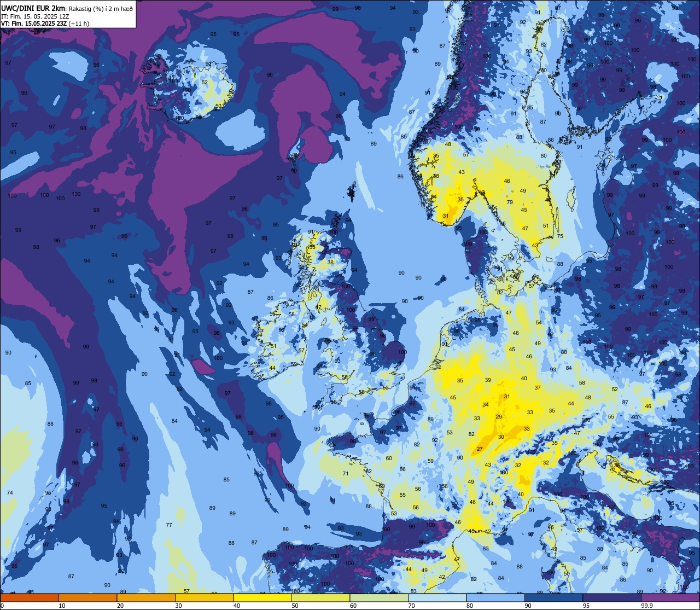
Task: Select the bright yellow 40–50 legend segment
Action: tap(262, 597)
